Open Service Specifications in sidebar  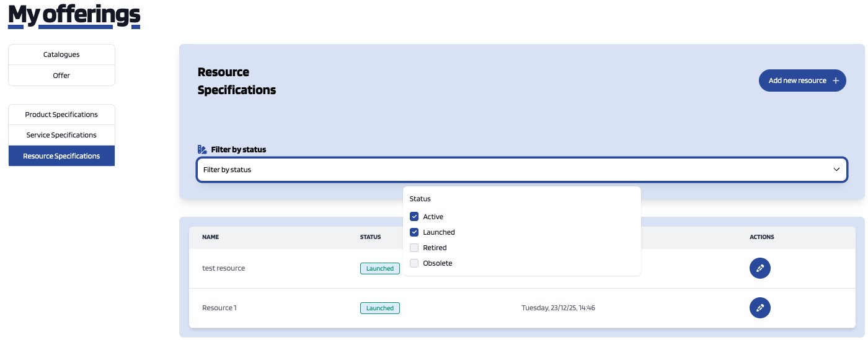coord(61,135)
